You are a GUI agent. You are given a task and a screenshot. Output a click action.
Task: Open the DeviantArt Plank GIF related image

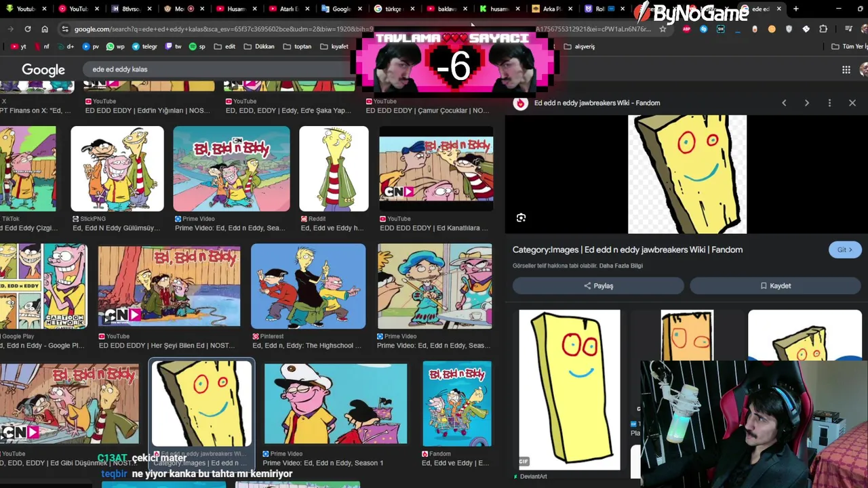pyautogui.click(x=570, y=390)
